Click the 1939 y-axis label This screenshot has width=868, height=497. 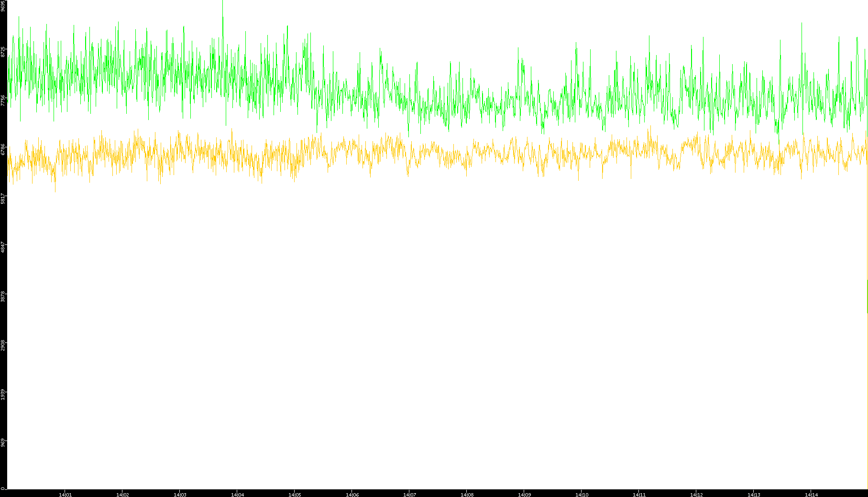3,394
